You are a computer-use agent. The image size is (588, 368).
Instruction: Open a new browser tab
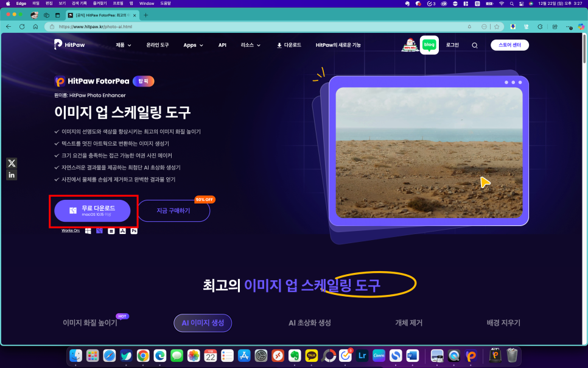146,15
